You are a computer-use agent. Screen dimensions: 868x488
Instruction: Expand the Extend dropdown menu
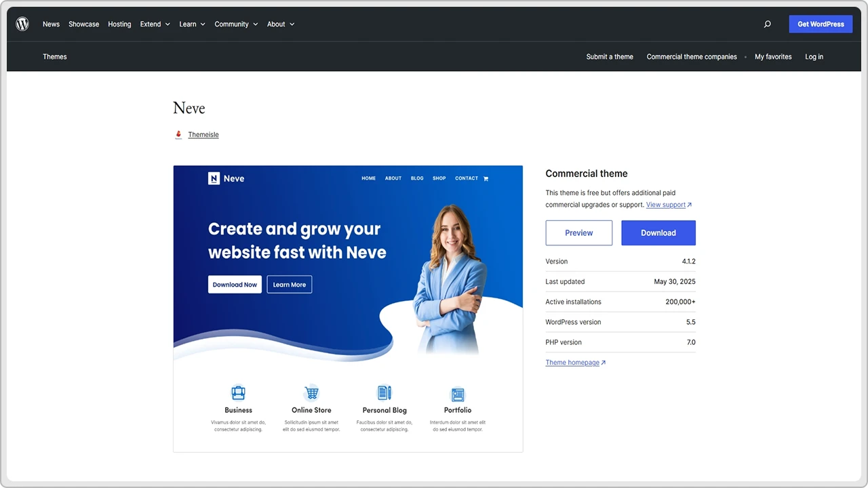(154, 24)
